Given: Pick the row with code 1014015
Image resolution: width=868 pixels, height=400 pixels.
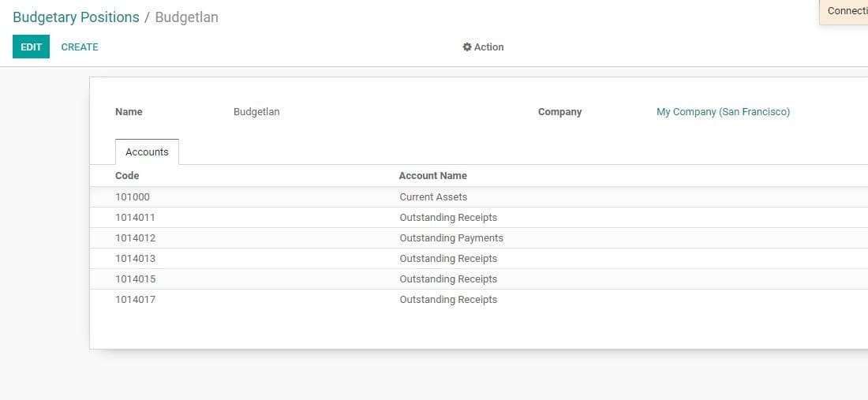Looking at the screenshot, I should click(135, 279).
